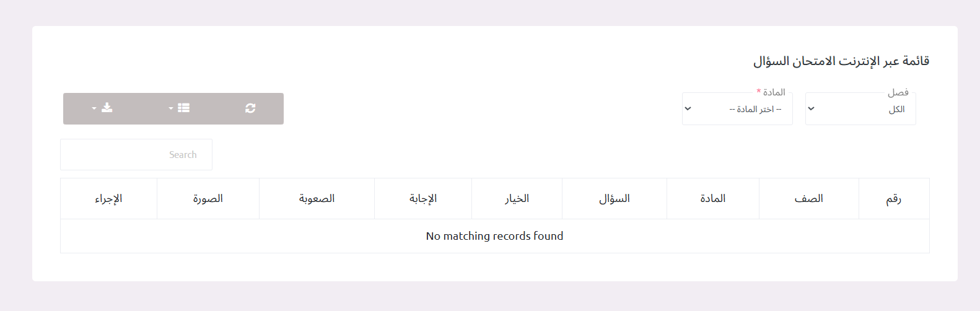Click the refresh table icon

coord(250,108)
